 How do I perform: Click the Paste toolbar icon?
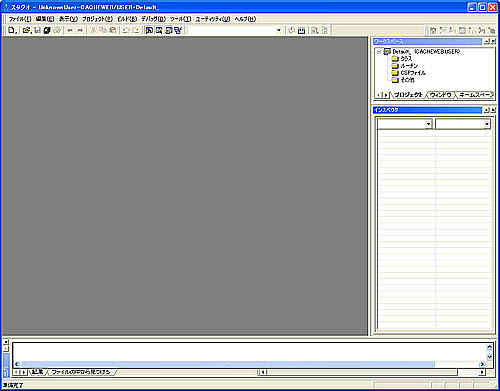113,30
